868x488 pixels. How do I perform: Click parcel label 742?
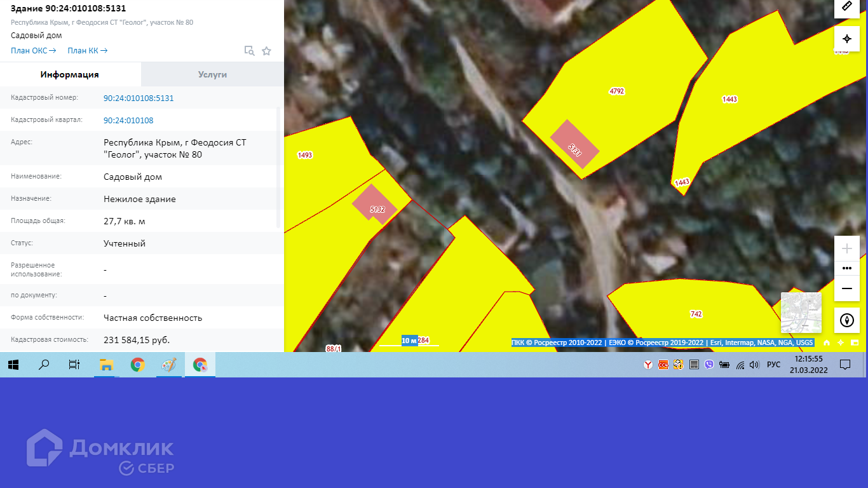click(x=696, y=314)
